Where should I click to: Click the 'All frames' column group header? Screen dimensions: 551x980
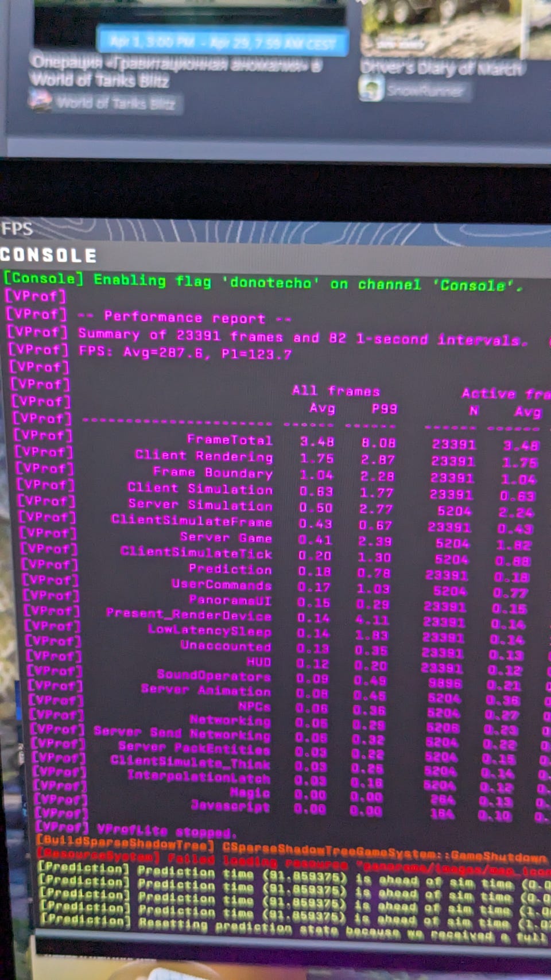tap(336, 391)
